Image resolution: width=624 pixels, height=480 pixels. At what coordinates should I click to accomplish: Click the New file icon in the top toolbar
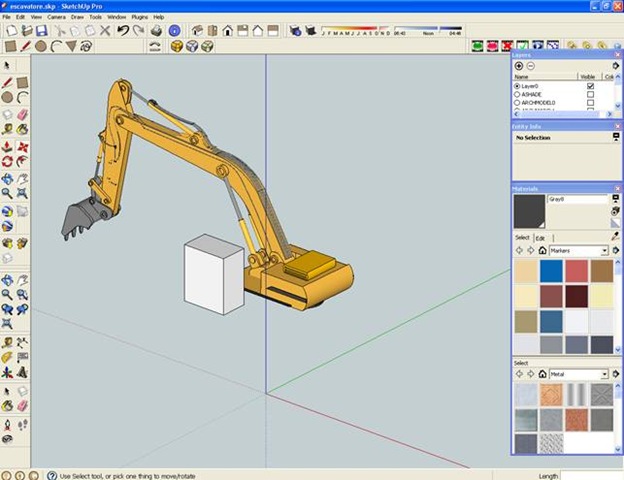click(x=12, y=31)
